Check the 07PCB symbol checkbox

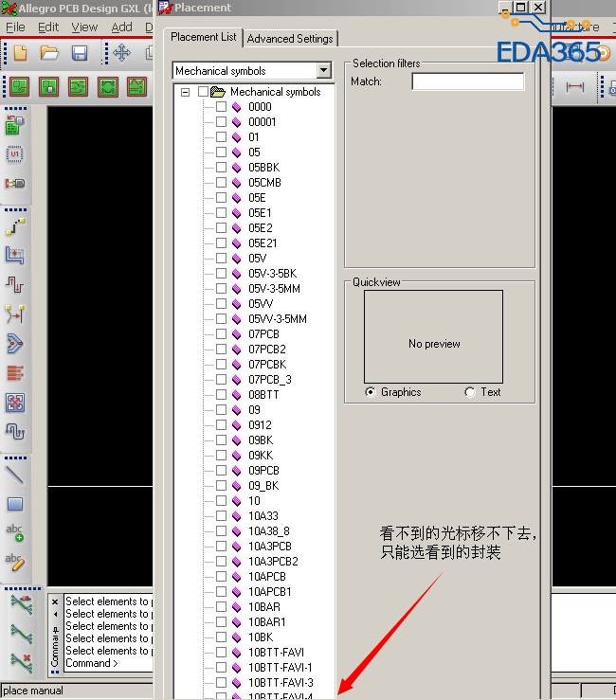tap(221, 334)
